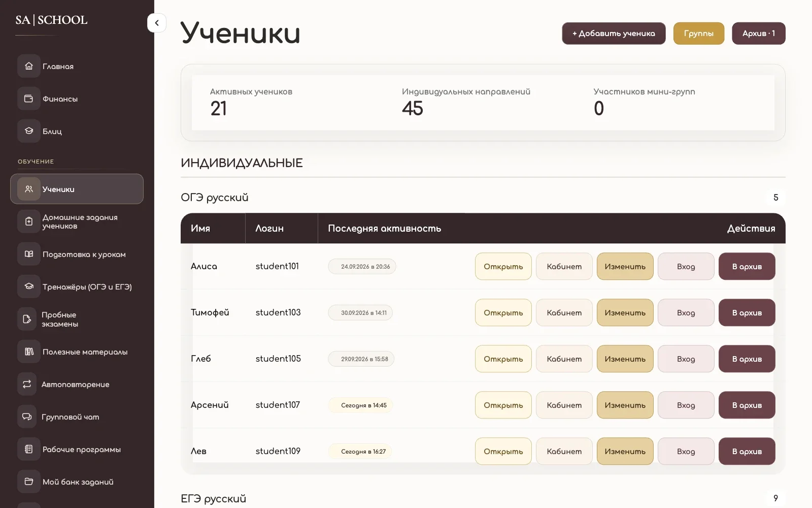Click the Пробные экзамены document icon
Screen dimensions: 812x508
click(27, 319)
